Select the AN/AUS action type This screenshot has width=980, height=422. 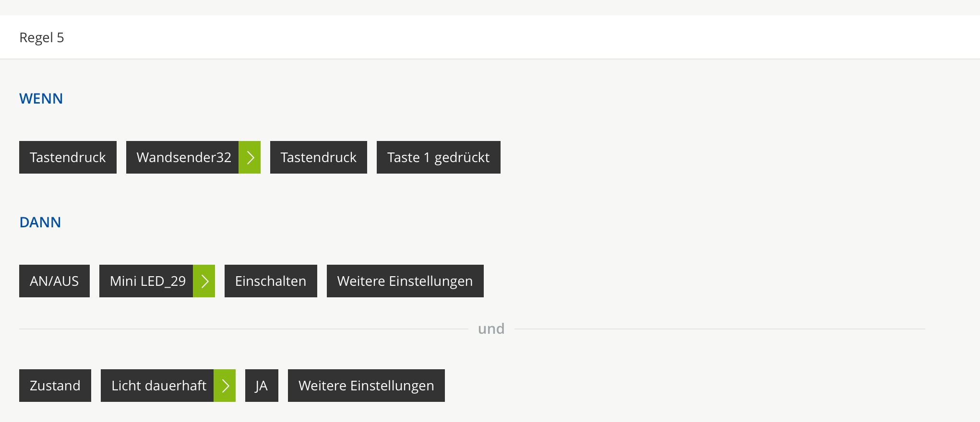tap(54, 281)
